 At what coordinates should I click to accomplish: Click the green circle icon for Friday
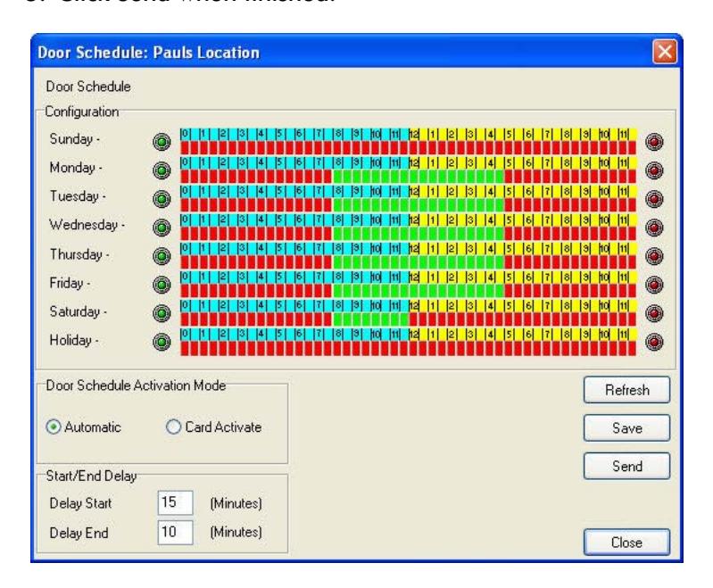click(x=162, y=285)
